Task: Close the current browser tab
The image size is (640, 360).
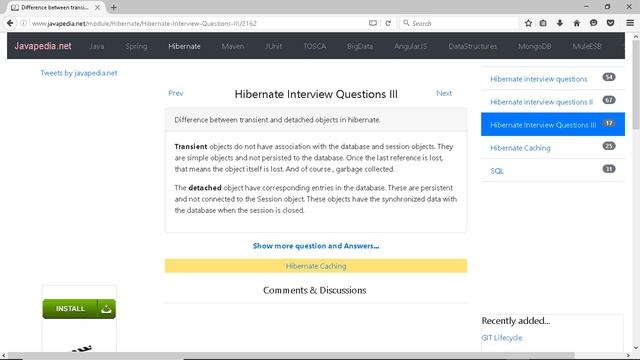Action: click(x=97, y=7)
